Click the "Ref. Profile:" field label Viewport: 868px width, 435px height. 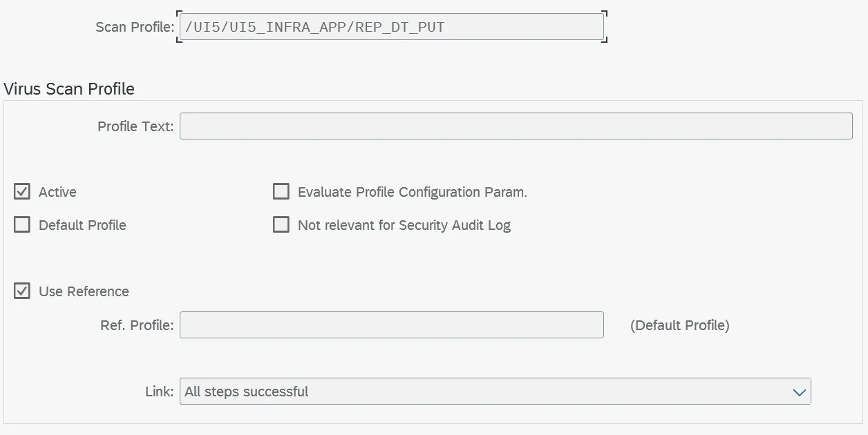[137, 325]
